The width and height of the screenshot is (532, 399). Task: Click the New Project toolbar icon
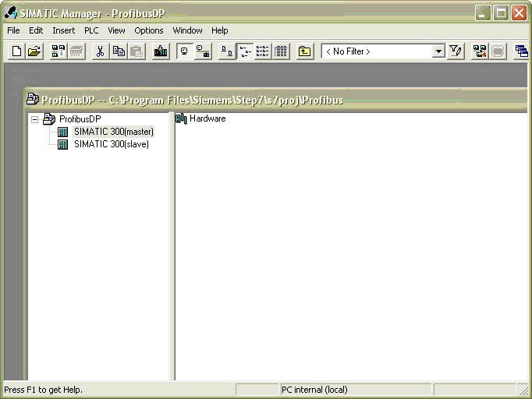(16, 51)
